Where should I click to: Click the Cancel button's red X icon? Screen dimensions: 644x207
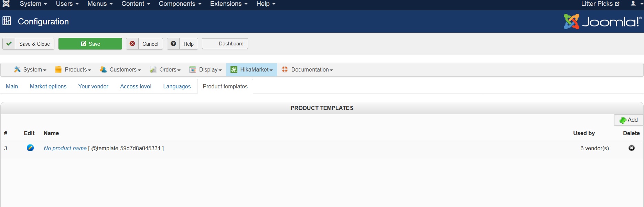[x=132, y=44]
